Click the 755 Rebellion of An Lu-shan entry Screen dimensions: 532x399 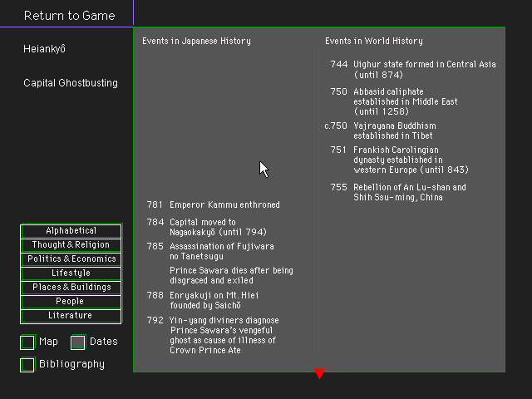click(x=398, y=192)
